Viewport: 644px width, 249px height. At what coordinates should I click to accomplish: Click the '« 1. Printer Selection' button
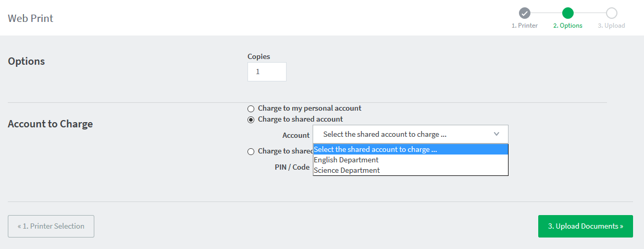[51, 226]
